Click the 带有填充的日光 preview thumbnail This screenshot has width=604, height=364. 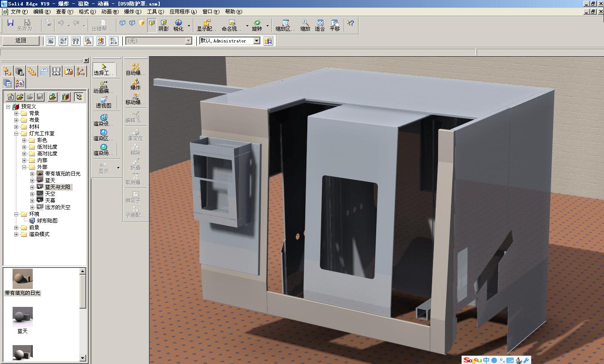pyautogui.click(x=22, y=279)
